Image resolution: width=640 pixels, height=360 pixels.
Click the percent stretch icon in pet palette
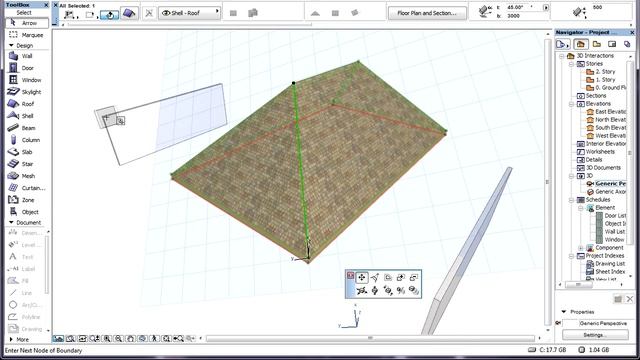pos(401,291)
